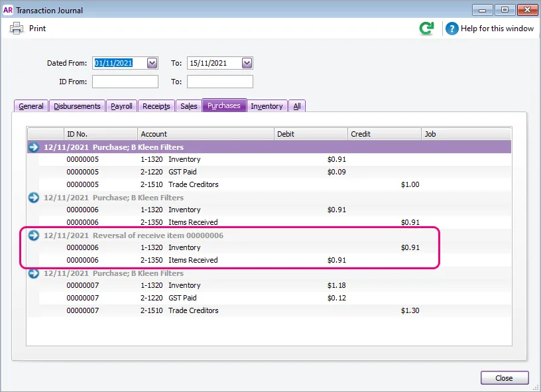Click the $1.18 debit for 00000007 Inventory

point(336,285)
